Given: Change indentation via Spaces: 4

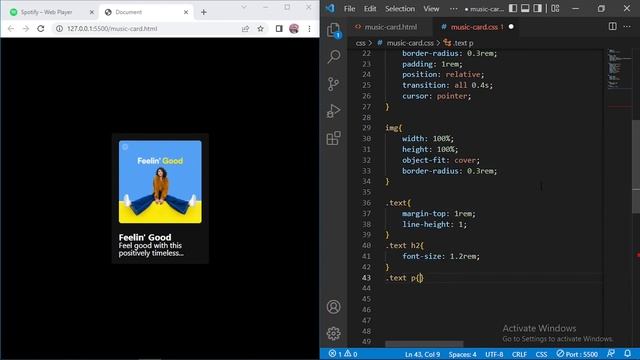Looking at the screenshot, I should point(462,354).
